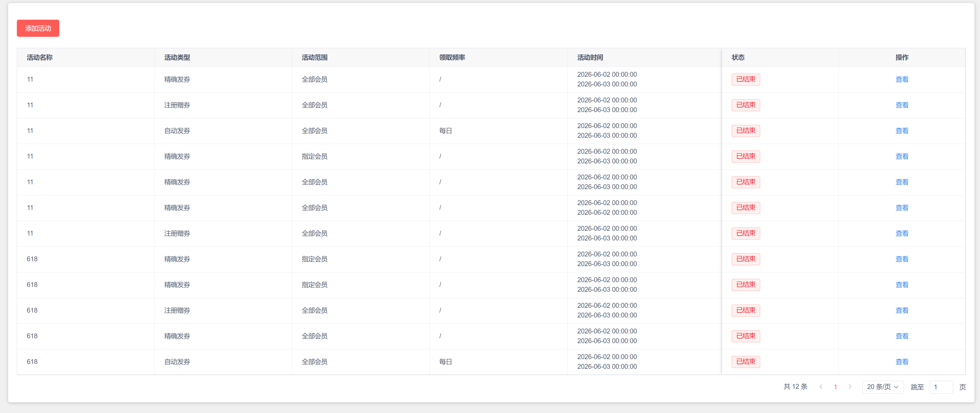The image size is (980, 413).
Task: Click the 活动名称 column header
Action: click(40, 58)
